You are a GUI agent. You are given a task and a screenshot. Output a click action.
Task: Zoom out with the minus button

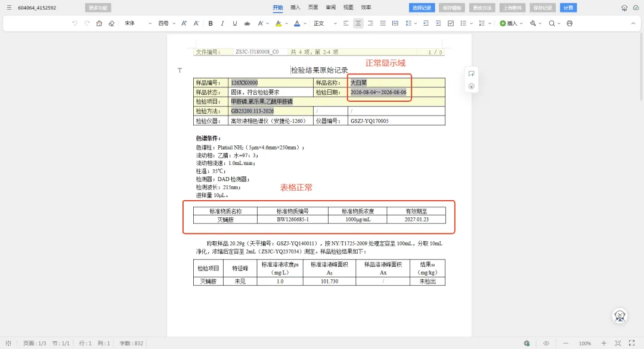(565, 343)
